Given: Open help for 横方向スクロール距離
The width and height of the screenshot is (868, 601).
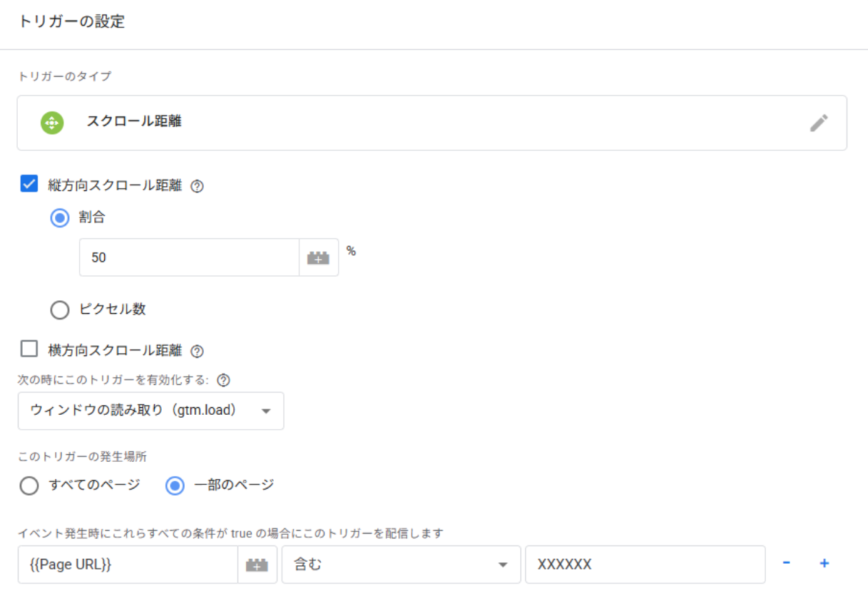Looking at the screenshot, I should point(197,351).
